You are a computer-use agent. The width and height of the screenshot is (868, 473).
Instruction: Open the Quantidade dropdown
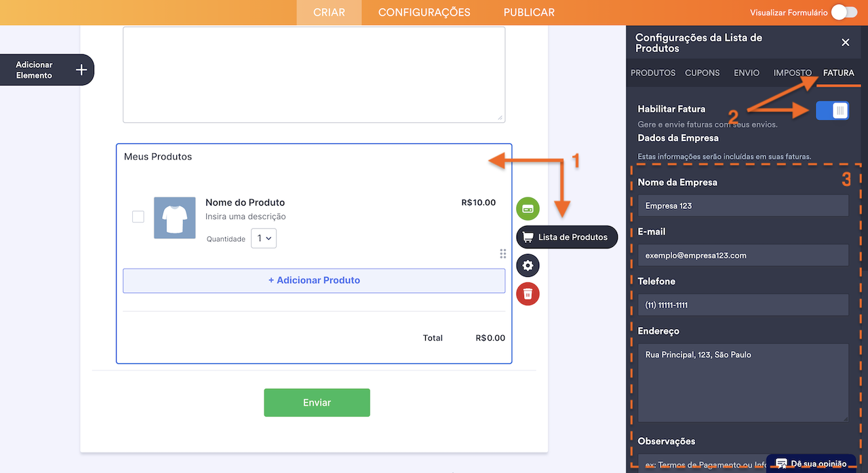[x=263, y=238]
